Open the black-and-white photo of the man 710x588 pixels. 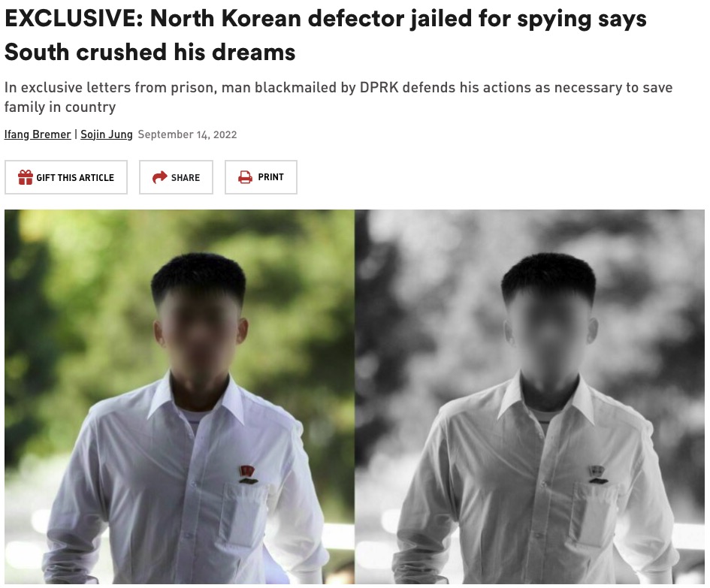coord(530,397)
